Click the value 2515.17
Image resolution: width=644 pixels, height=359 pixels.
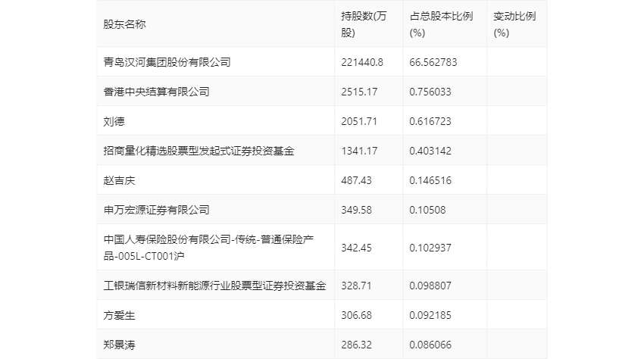(359, 92)
